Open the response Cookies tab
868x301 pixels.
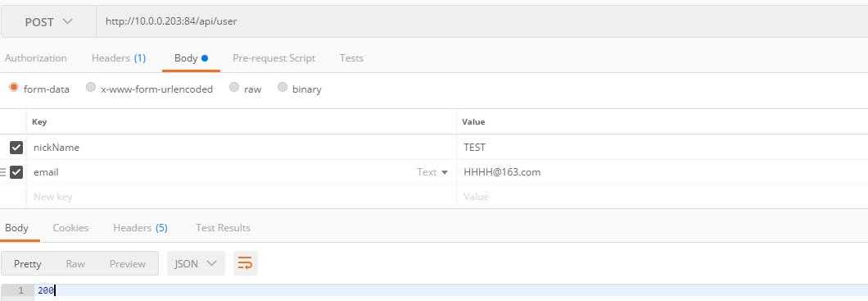[x=70, y=228]
